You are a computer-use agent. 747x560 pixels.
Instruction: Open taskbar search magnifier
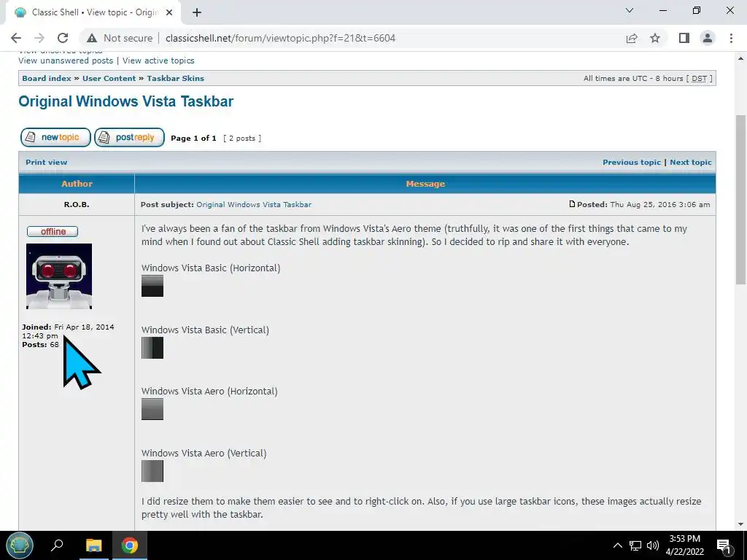57,545
